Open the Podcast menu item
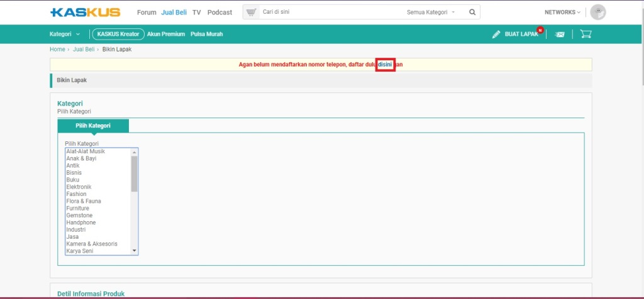Screen dimensions: 644x299 [x=219, y=13]
